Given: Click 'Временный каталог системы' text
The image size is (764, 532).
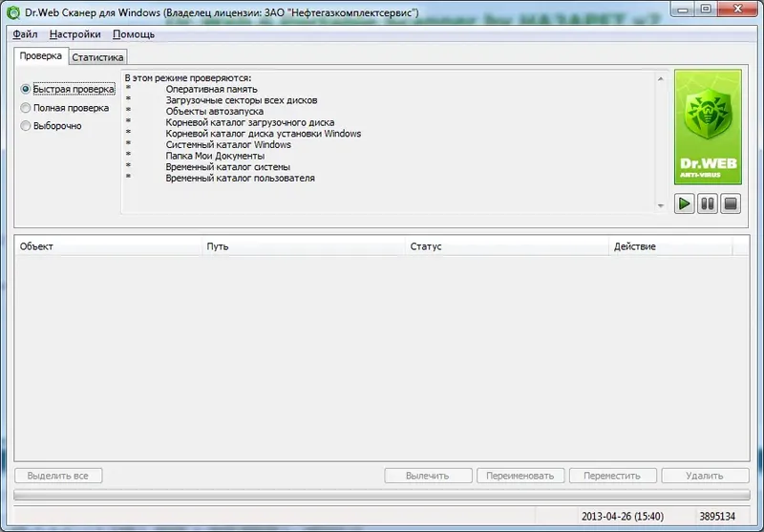Looking at the screenshot, I should 228,167.
